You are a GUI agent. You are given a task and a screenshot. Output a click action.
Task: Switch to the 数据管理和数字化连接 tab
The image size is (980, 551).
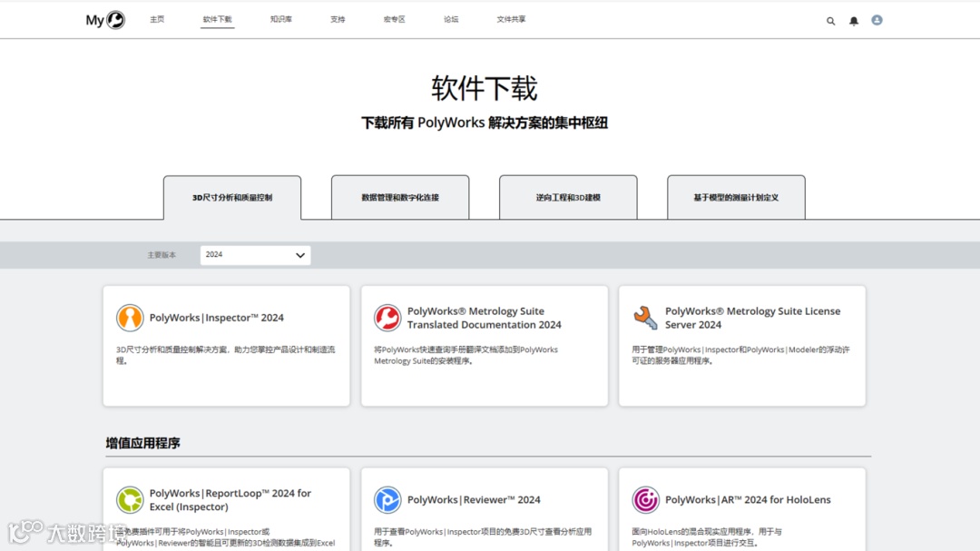(400, 198)
